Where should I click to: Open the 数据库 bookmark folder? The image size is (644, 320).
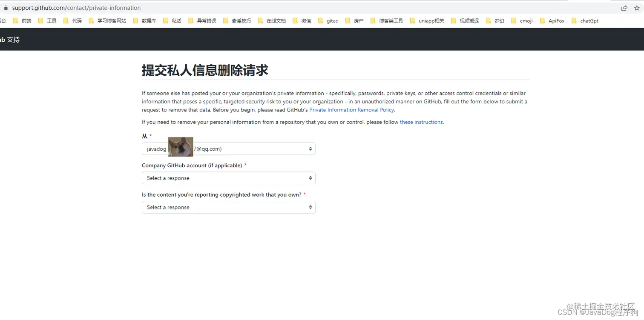[144, 20]
